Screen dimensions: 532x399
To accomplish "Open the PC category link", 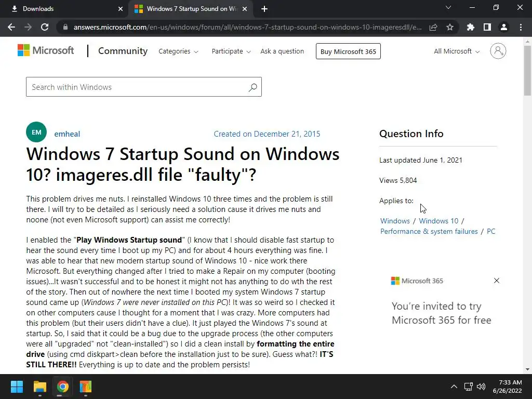I will click(491, 231).
